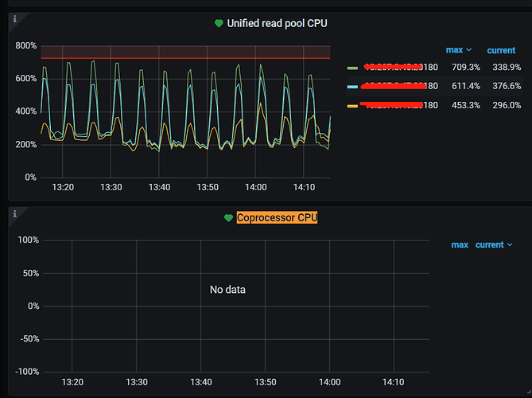Click the red alert threshold line in Unified read pool chart
The height and width of the screenshot is (398, 532).
[x=185, y=58]
